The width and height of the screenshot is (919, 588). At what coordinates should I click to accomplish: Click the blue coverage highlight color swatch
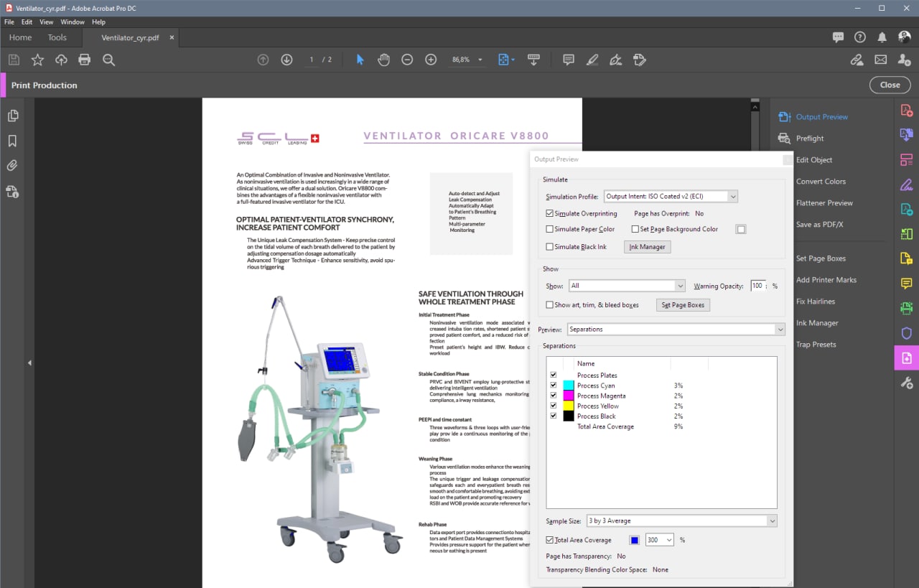click(x=634, y=540)
